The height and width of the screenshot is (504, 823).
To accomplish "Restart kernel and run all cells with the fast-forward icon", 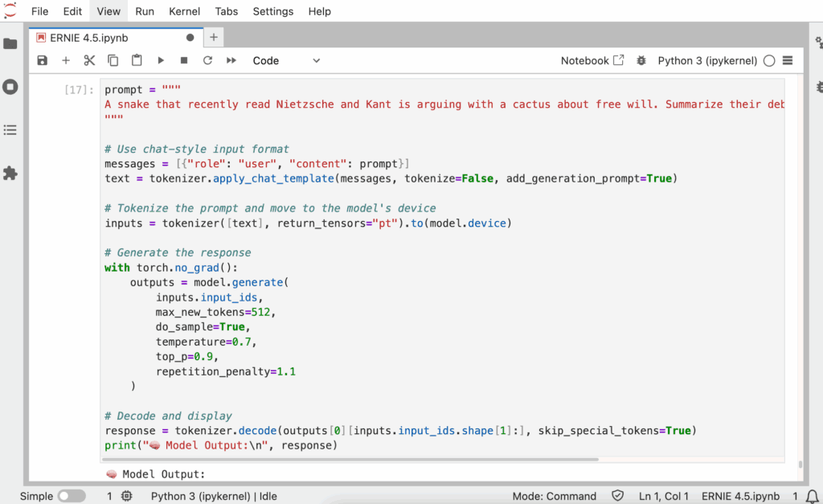I will [231, 60].
